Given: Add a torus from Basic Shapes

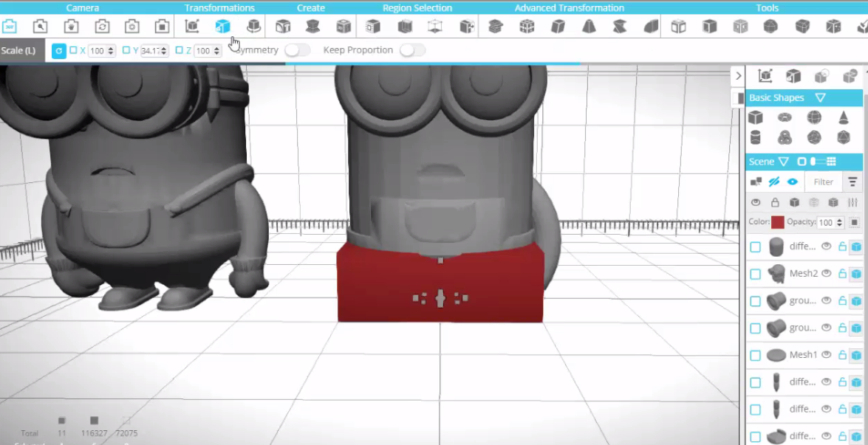Looking at the screenshot, I should (x=785, y=117).
